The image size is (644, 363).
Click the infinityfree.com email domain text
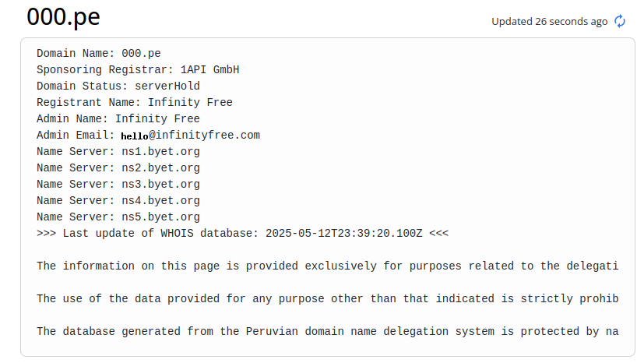pyautogui.click(x=208, y=136)
